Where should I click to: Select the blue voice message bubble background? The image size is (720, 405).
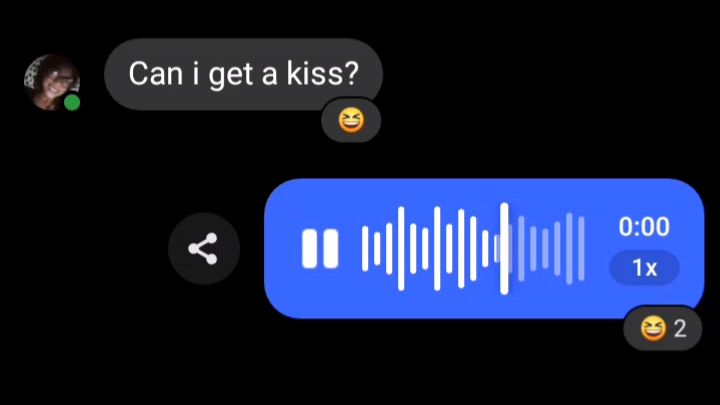[x=484, y=248]
